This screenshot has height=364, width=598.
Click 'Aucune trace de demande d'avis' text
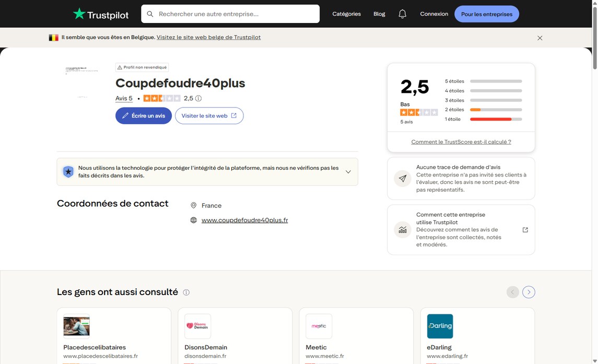click(x=458, y=167)
